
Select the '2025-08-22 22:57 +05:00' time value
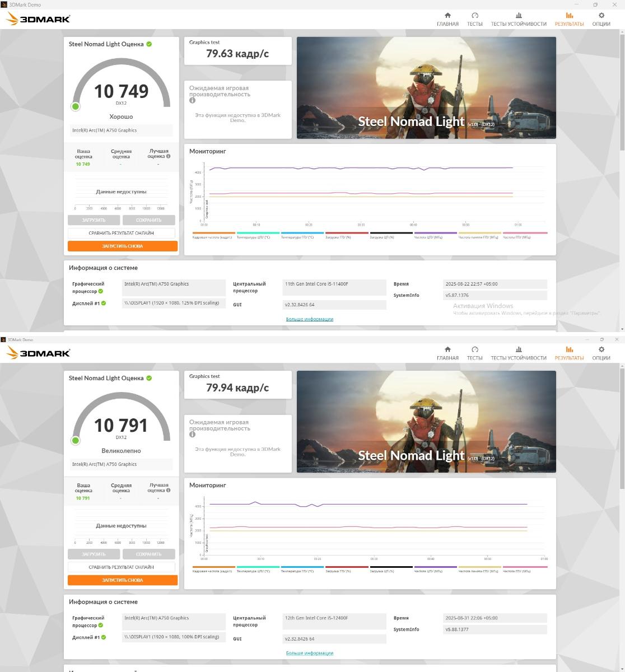point(495,284)
